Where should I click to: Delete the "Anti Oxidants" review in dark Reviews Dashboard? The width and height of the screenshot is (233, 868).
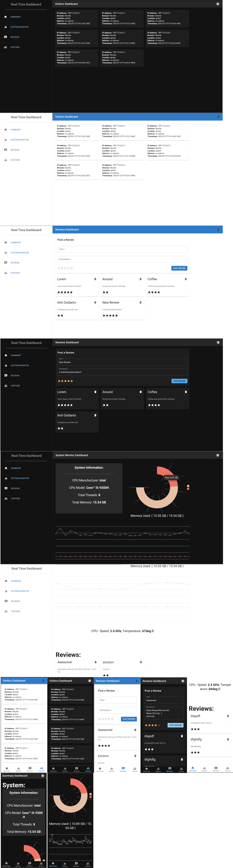[95, 415]
